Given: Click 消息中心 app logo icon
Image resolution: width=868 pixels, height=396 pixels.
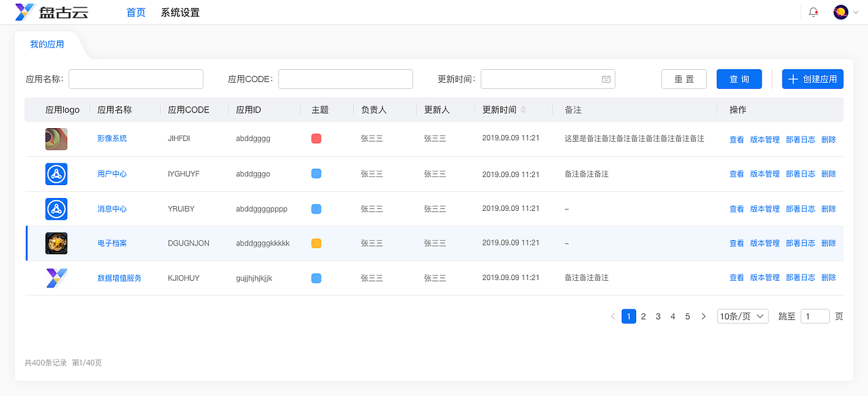Looking at the screenshot, I should tap(56, 209).
